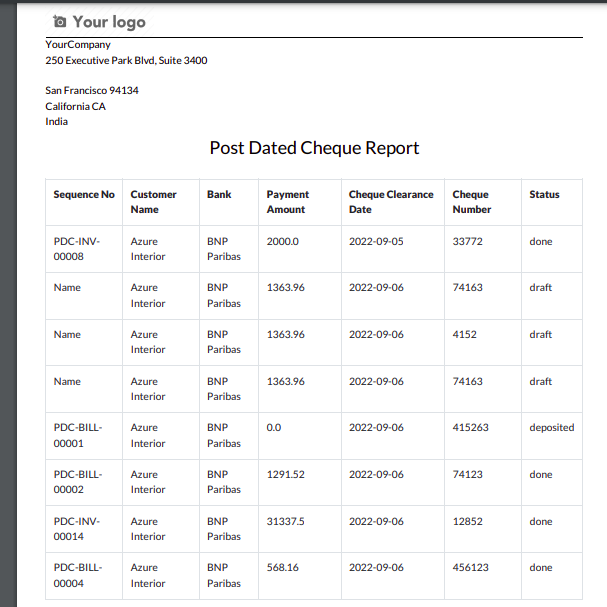
Task: Click the 'Customer Name' column header
Action: pos(153,202)
